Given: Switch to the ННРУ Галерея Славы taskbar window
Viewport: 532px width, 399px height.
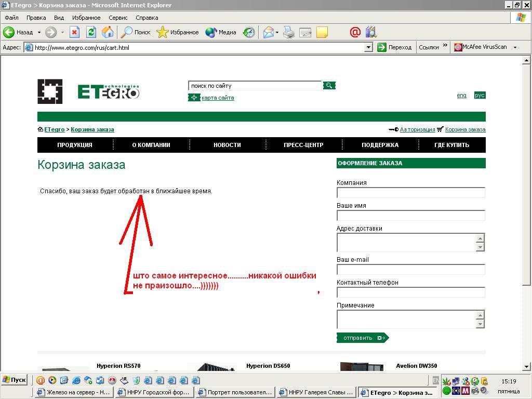Looking at the screenshot, I should coord(316,392).
